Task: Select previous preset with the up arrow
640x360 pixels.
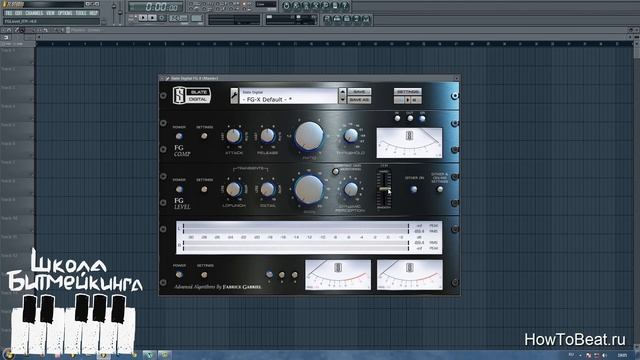Action: click(x=342, y=92)
